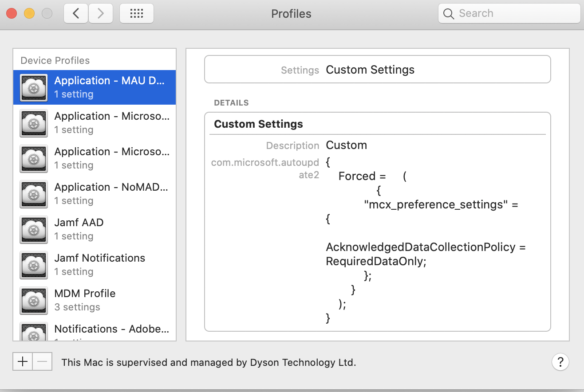This screenshot has height=392, width=584.
Task: Click the Jamf AAD profile icon
Action: point(34,229)
